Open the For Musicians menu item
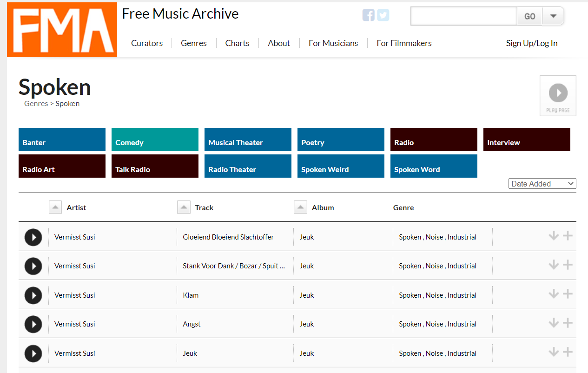588x373 pixels. 333,43
